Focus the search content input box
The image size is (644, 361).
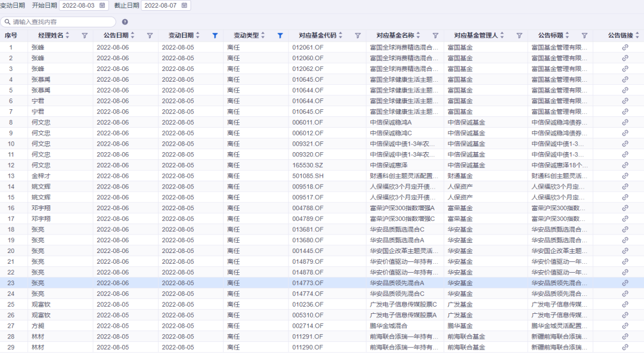[x=58, y=22]
